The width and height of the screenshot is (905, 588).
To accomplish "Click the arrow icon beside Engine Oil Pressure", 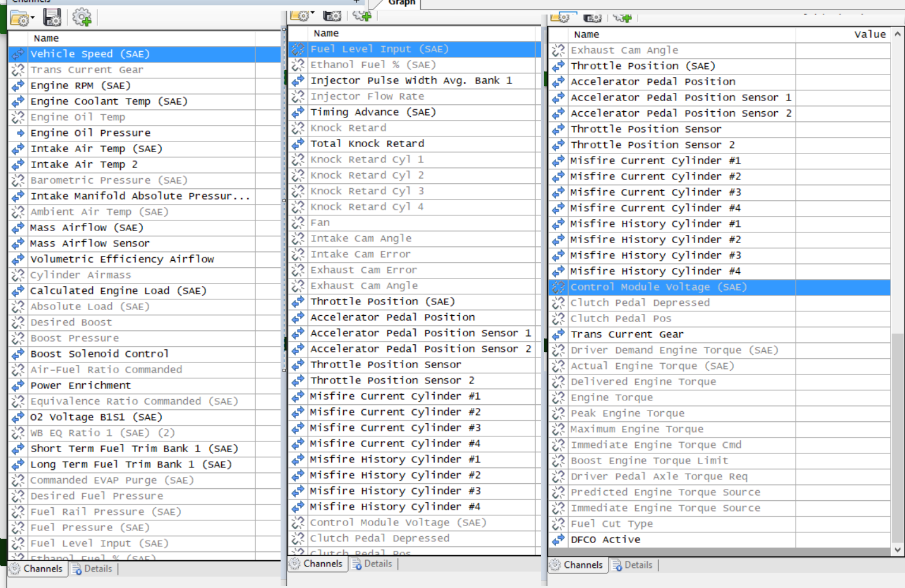I will coord(20,133).
